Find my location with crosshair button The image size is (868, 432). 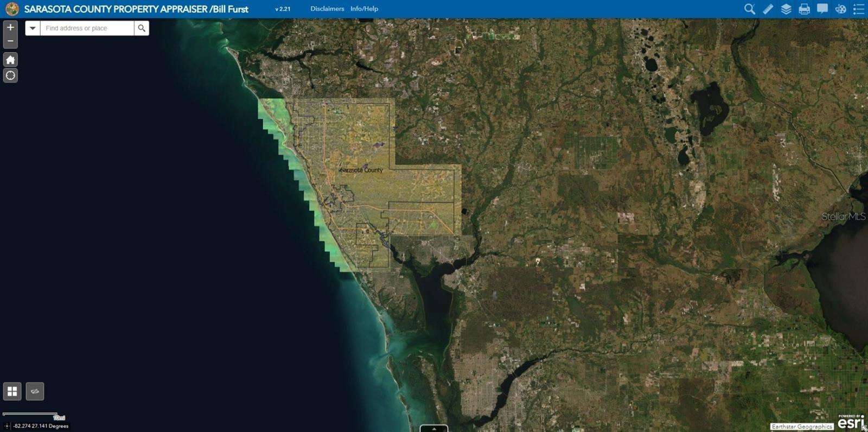coord(10,75)
